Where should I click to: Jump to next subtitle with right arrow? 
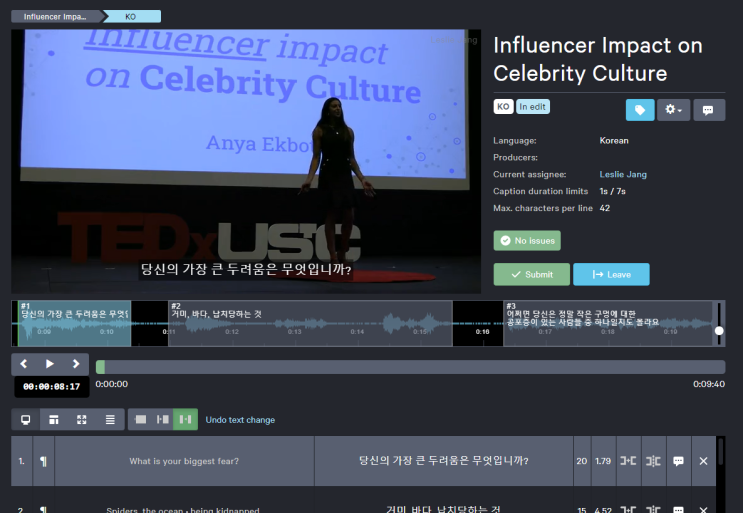(76, 364)
